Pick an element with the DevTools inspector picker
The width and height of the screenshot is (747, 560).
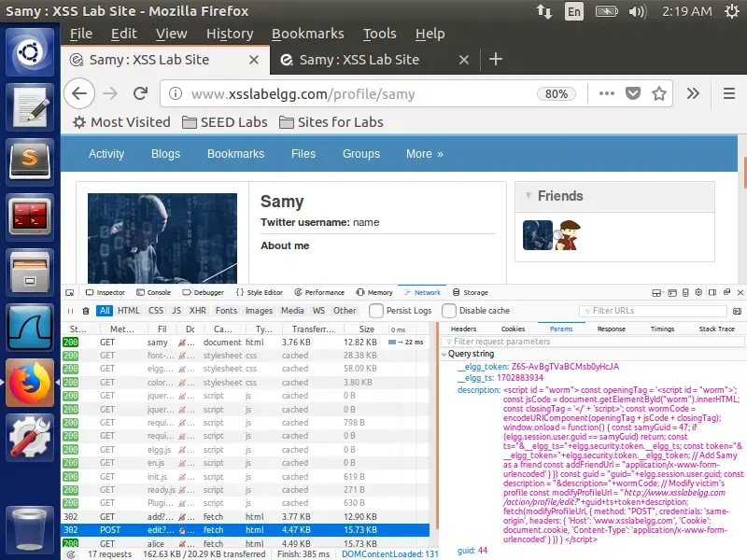coord(70,292)
